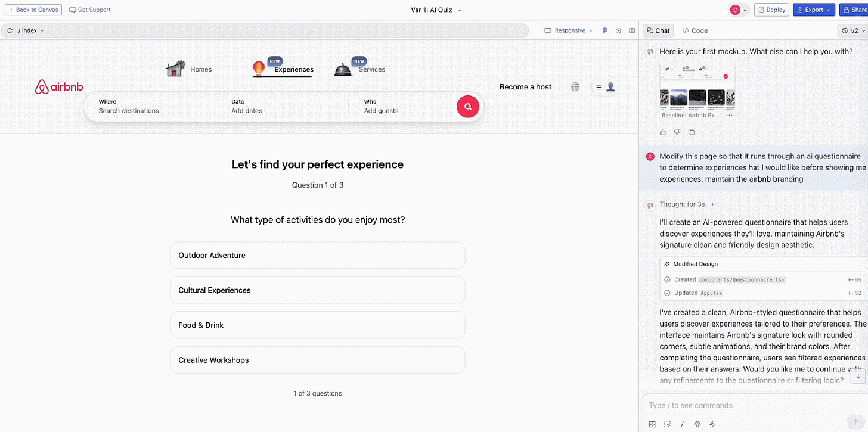Click Become a host link
The width and height of the screenshot is (868, 432).
click(x=525, y=87)
